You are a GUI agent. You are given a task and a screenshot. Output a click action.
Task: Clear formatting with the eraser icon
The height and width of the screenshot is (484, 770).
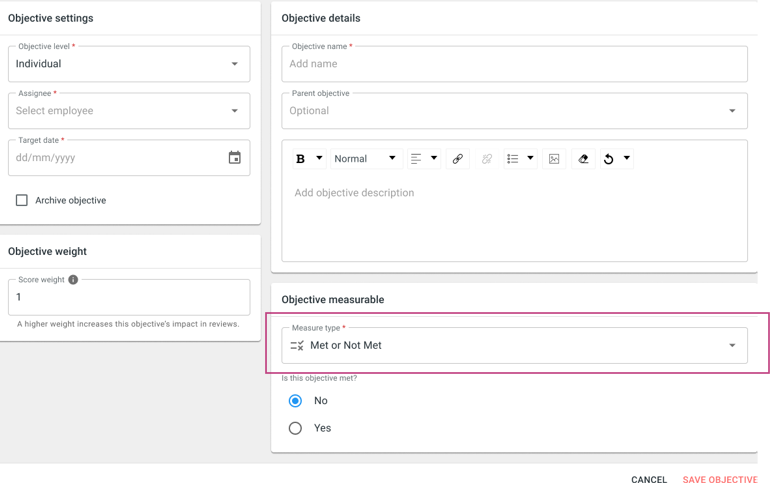(x=583, y=159)
